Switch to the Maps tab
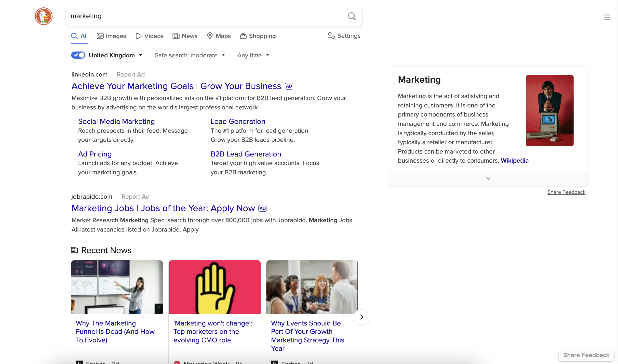Screen dimensions: 618x364 click(219, 36)
